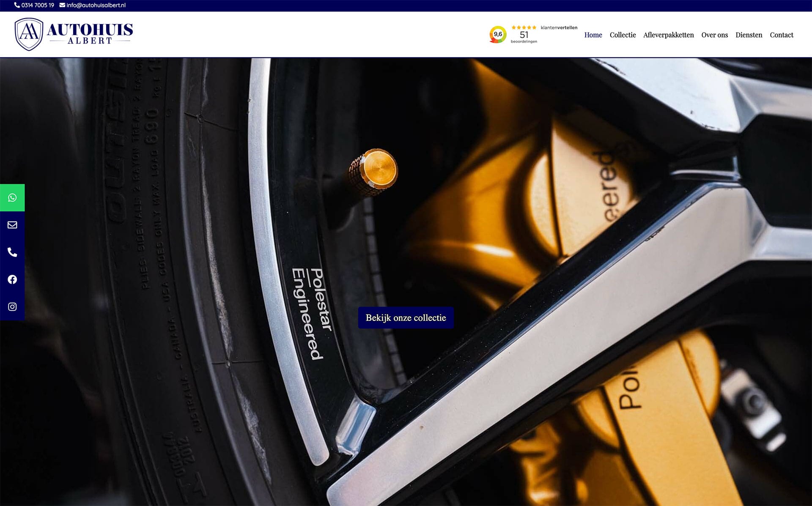Click the five-star rating row
The image size is (812, 506).
pyautogui.click(x=524, y=27)
